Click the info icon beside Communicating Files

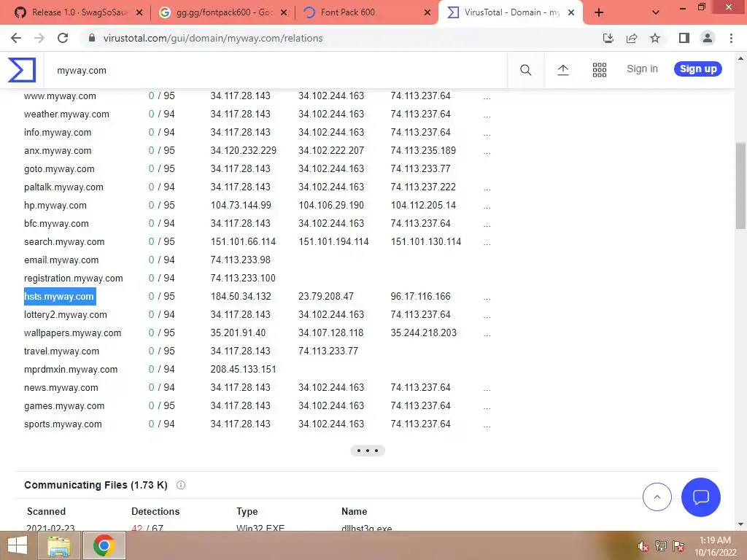(181, 485)
